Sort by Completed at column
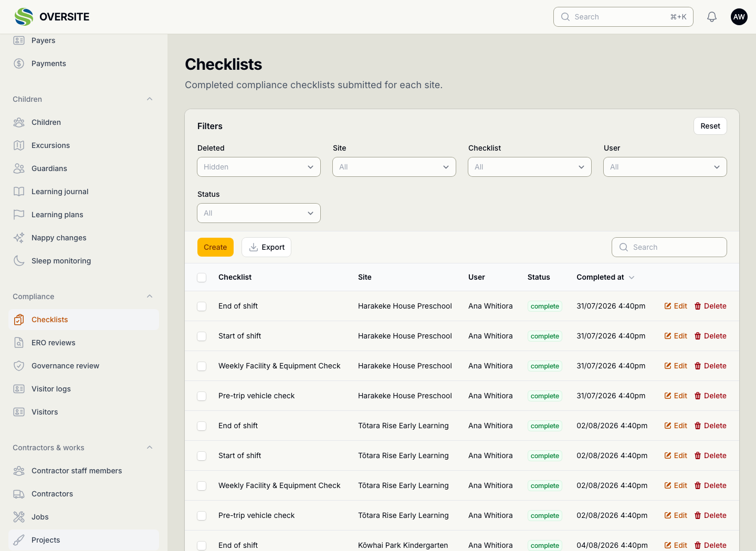 pos(605,277)
